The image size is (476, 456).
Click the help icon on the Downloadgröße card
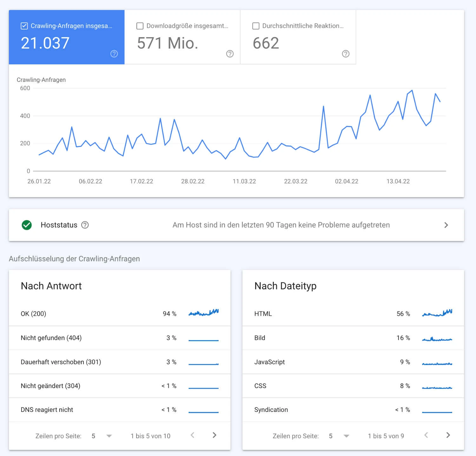pos(230,54)
